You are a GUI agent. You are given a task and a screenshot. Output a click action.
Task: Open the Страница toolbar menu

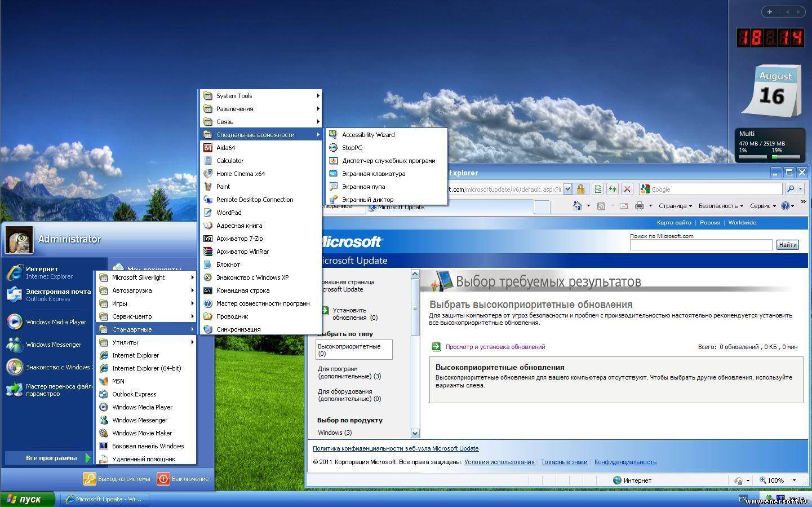(675, 206)
